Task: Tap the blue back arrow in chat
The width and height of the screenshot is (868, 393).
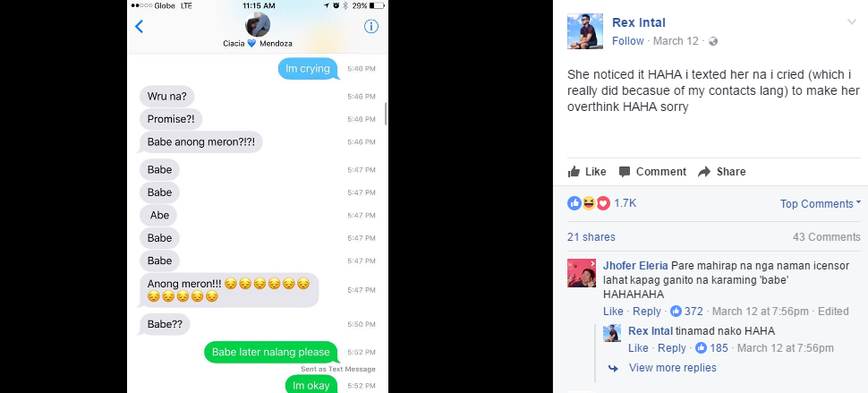Action: [139, 26]
